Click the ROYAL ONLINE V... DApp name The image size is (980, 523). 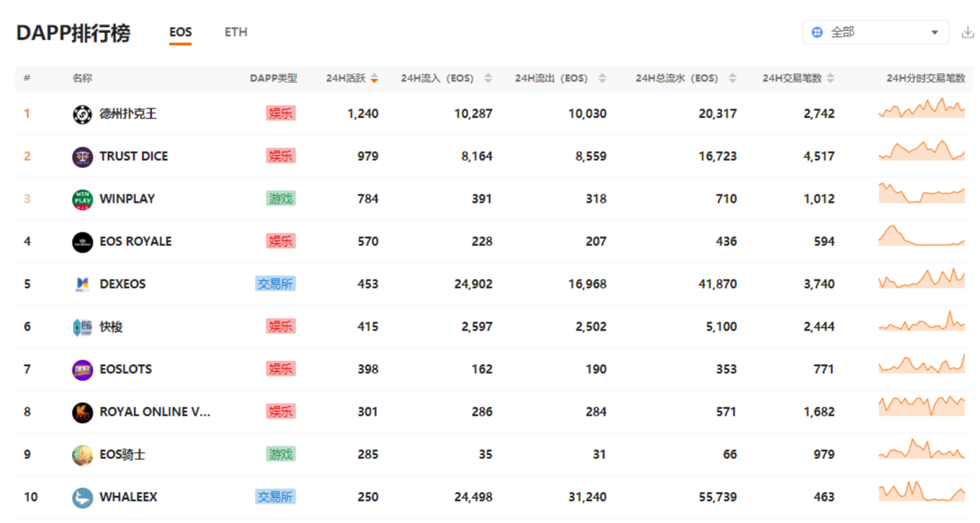(x=155, y=412)
